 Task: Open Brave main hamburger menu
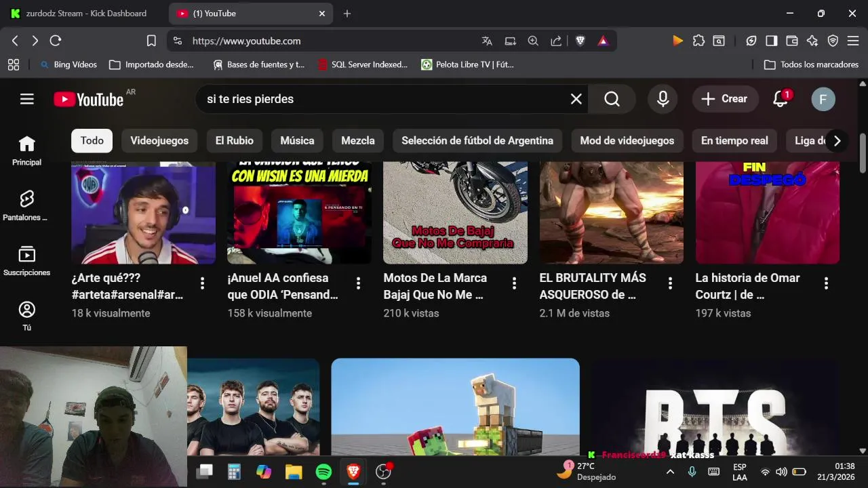(853, 41)
